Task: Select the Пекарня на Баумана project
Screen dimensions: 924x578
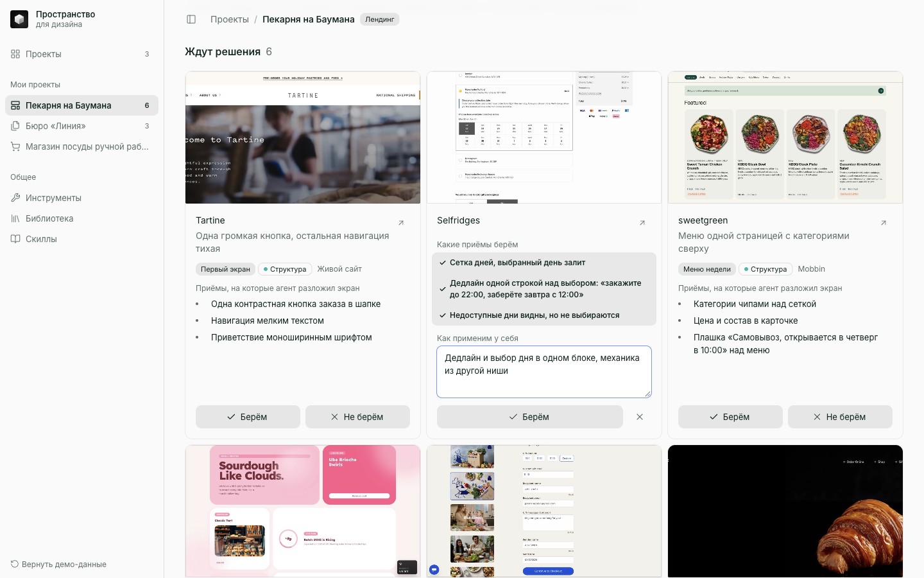Action: coord(81,105)
